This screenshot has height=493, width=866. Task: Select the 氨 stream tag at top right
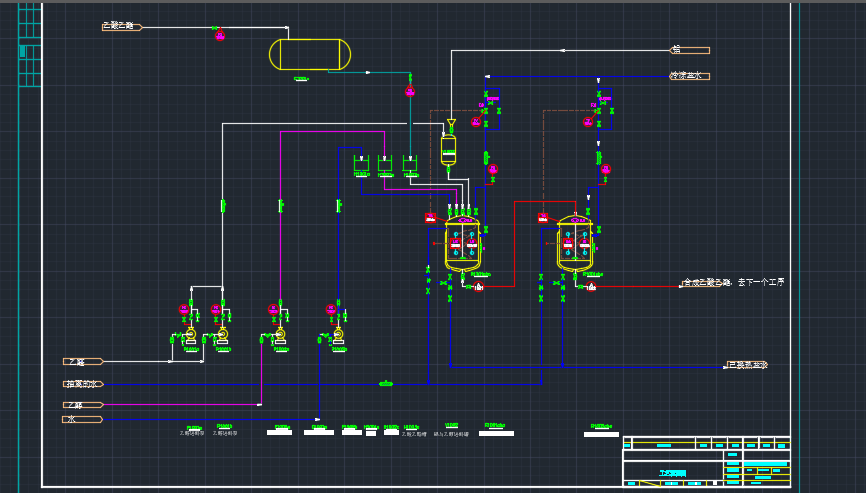click(x=690, y=49)
